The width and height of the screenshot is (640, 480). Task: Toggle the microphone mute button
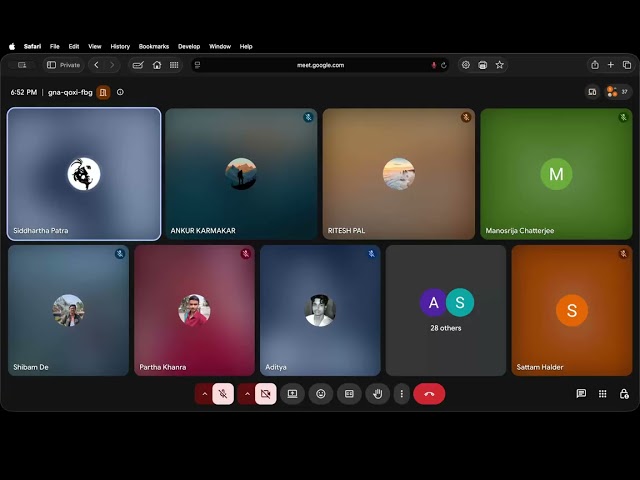223,394
